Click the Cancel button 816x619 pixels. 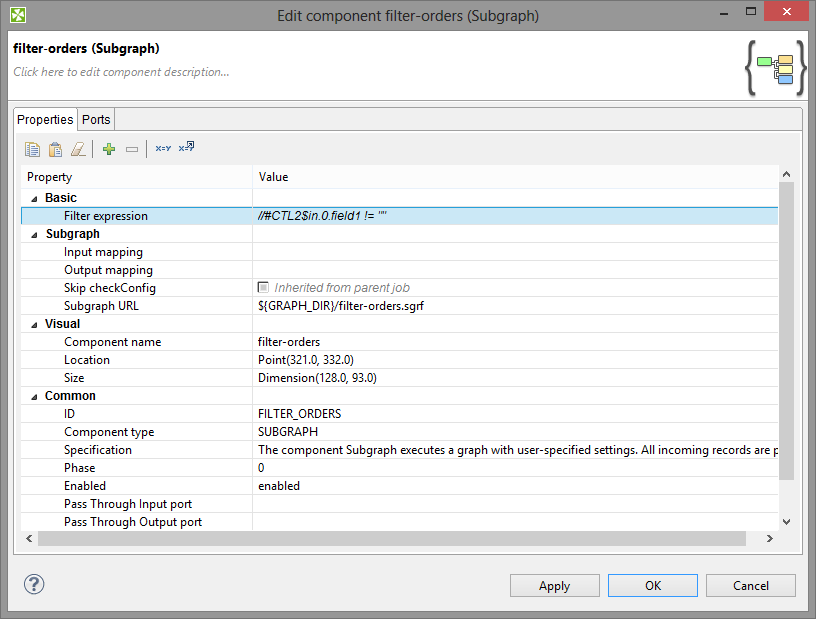(x=751, y=586)
